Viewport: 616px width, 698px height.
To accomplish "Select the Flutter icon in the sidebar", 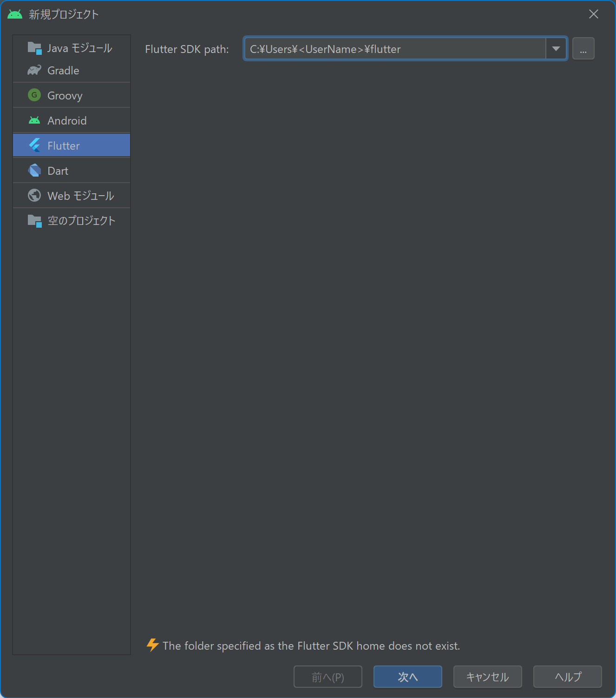I will point(34,145).
